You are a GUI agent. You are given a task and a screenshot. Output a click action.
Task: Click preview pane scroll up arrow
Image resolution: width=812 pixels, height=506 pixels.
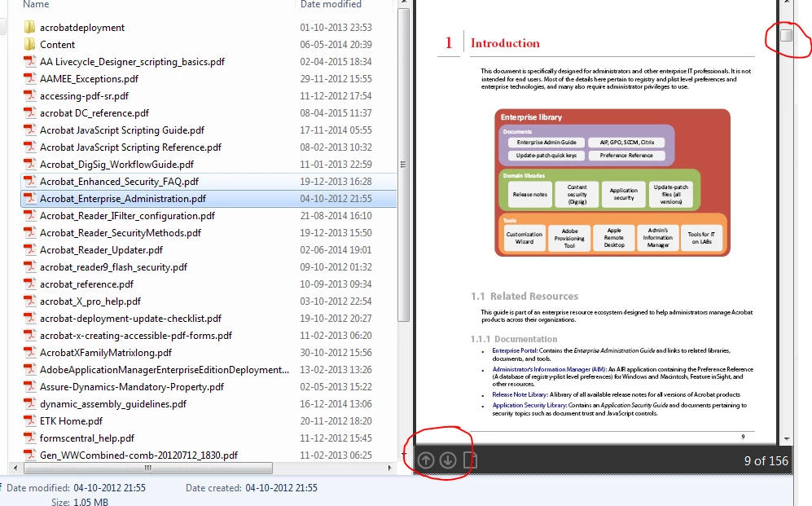click(x=787, y=2)
